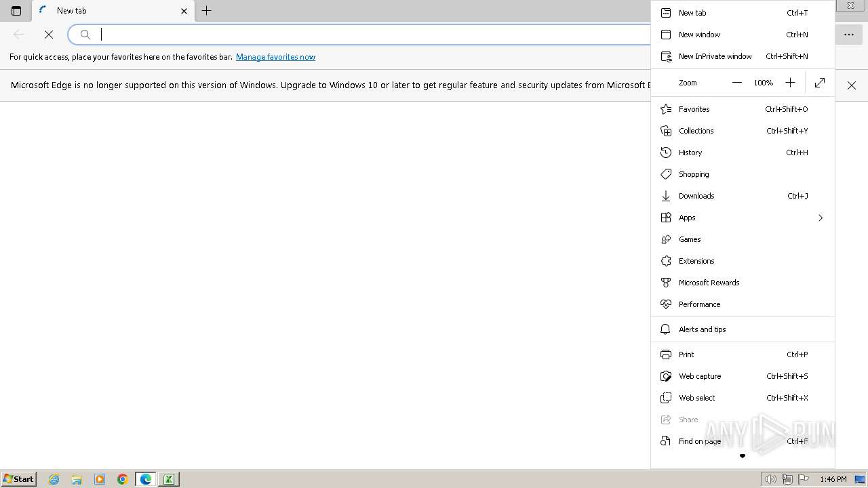Click the 100% zoom value
The height and width of the screenshot is (488, 868).
click(764, 83)
